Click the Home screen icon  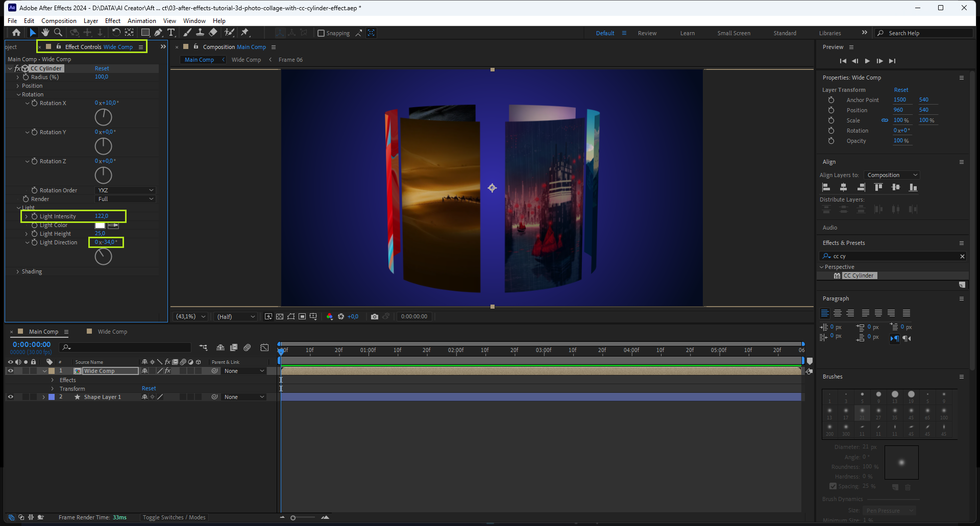(16, 33)
